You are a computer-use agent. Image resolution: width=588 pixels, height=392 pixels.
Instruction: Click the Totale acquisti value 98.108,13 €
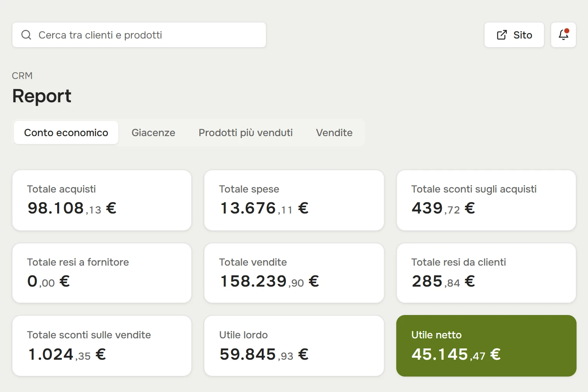point(72,208)
